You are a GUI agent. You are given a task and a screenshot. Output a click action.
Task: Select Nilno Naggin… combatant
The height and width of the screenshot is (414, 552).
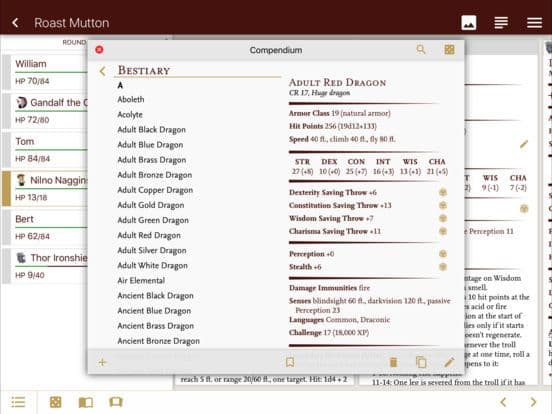point(45,188)
